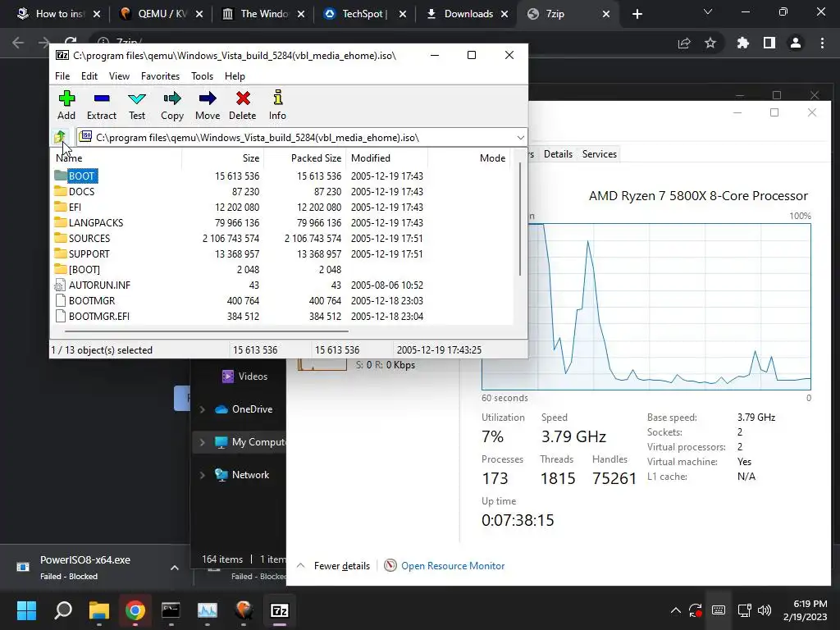840x630 pixels.
Task: Open PowerISO8-x64.exe download options chevron
Action: point(174,568)
